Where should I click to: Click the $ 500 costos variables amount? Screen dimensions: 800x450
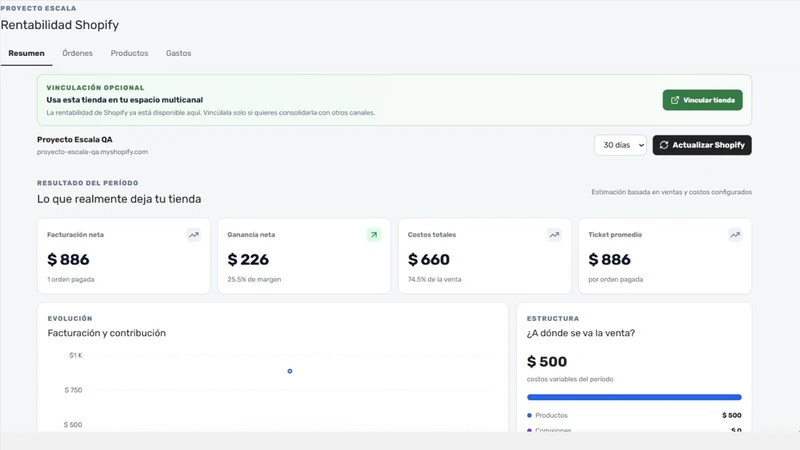[x=547, y=362]
